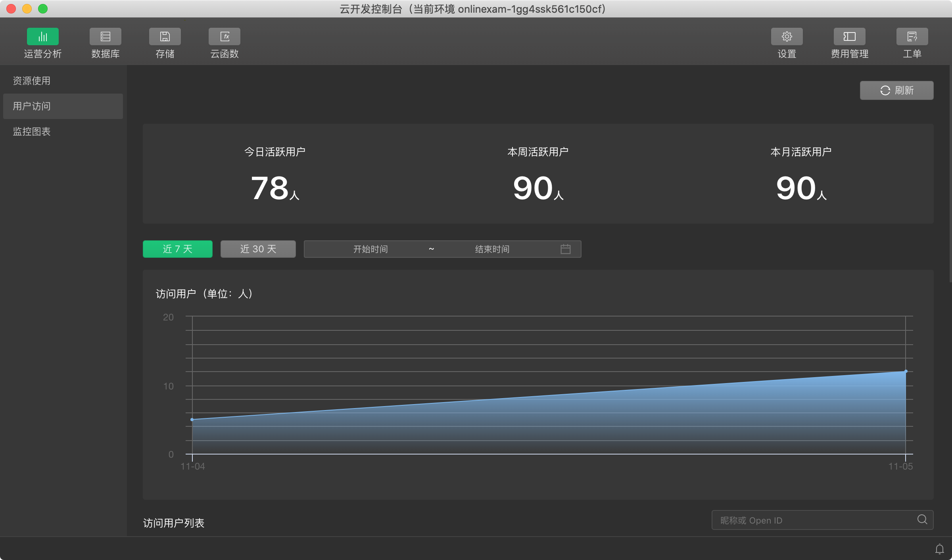The height and width of the screenshot is (560, 952).
Task: Open the 工单 ticket icon
Action: [912, 36]
